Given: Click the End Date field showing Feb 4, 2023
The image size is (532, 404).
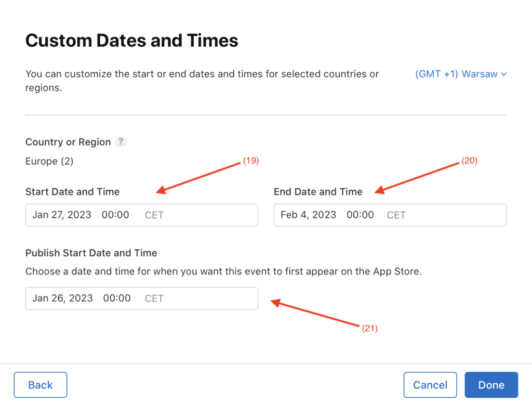Looking at the screenshot, I should coord(308,215).
